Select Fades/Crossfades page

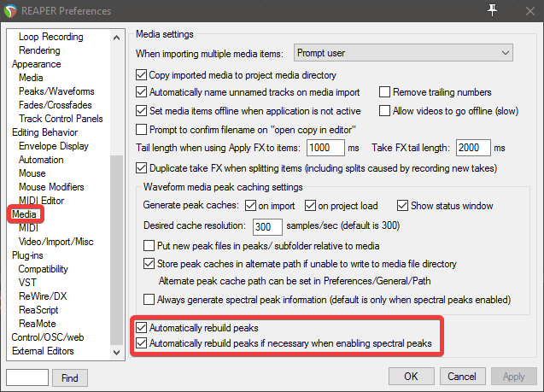pos(56,105)
